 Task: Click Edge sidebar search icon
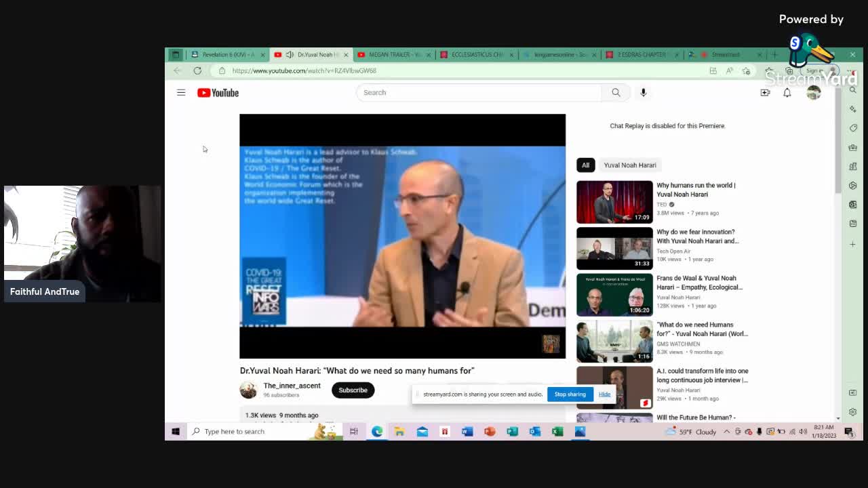coord(853,89)
